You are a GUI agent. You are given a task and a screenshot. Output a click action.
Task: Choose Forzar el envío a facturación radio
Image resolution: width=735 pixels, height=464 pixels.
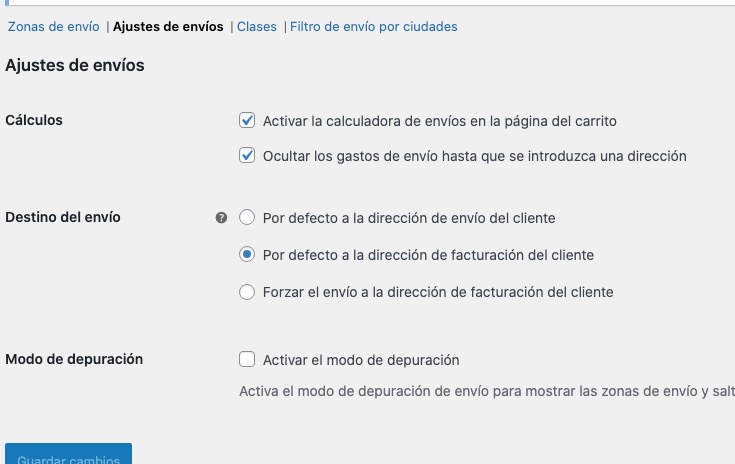point(247,292)
